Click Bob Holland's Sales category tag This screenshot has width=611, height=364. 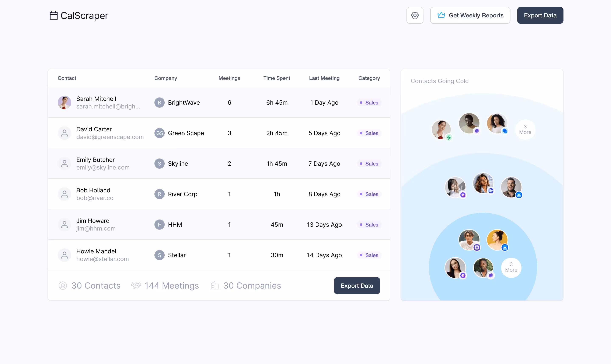click(x=369, y=194)
